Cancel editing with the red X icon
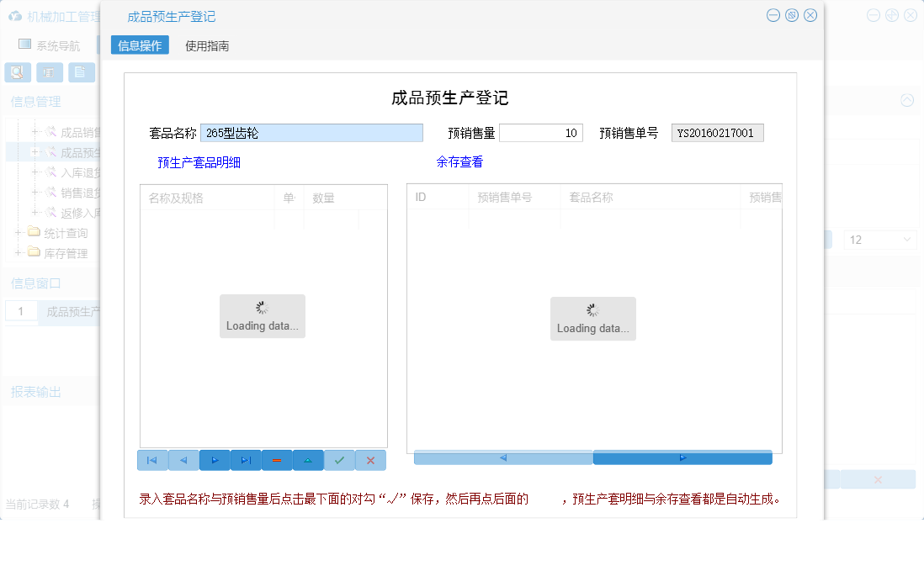Image resolution: width=924 pixels, height=576 pixels. click(x=370, y=460)
